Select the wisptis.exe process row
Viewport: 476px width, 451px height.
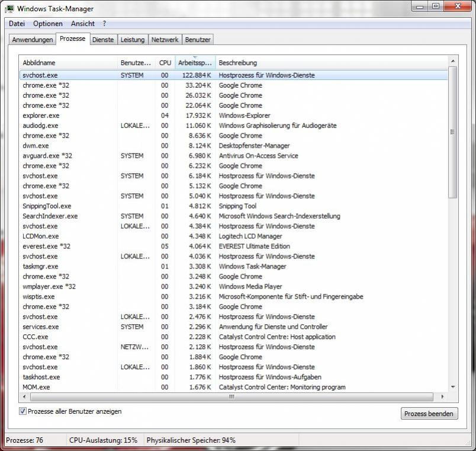[x=233, y=296]
